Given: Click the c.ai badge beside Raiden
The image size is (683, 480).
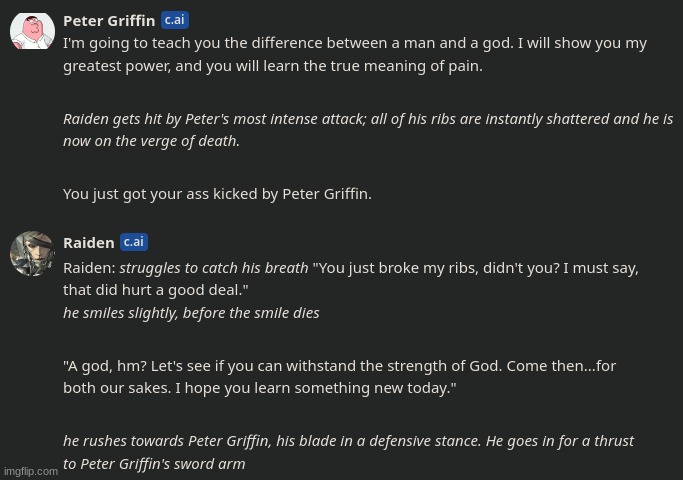Looking at the screenshot, I should 133,242.
